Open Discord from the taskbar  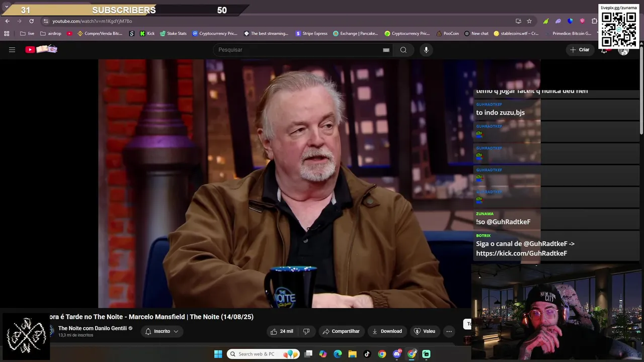pos(397,354)
